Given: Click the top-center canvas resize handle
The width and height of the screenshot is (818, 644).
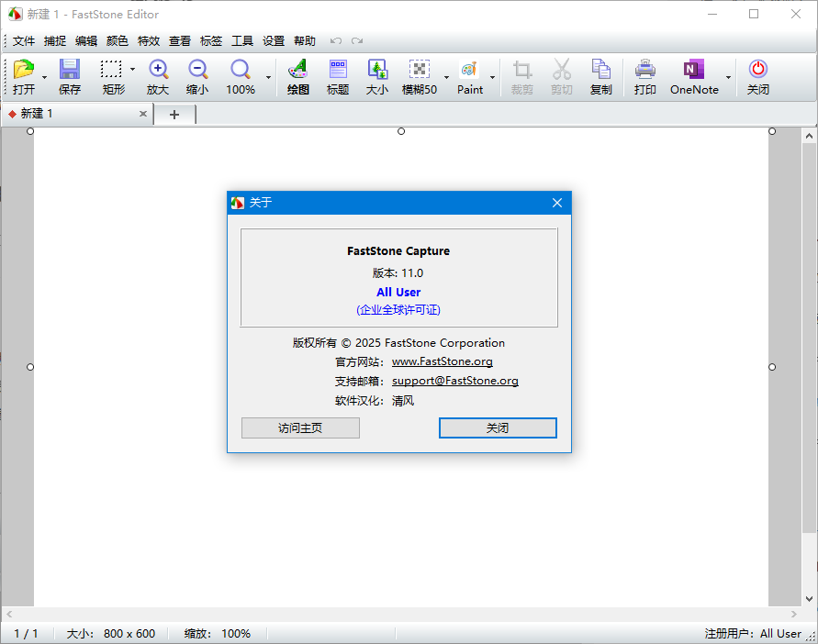Looking at the screenshot, I should [401, 131].
